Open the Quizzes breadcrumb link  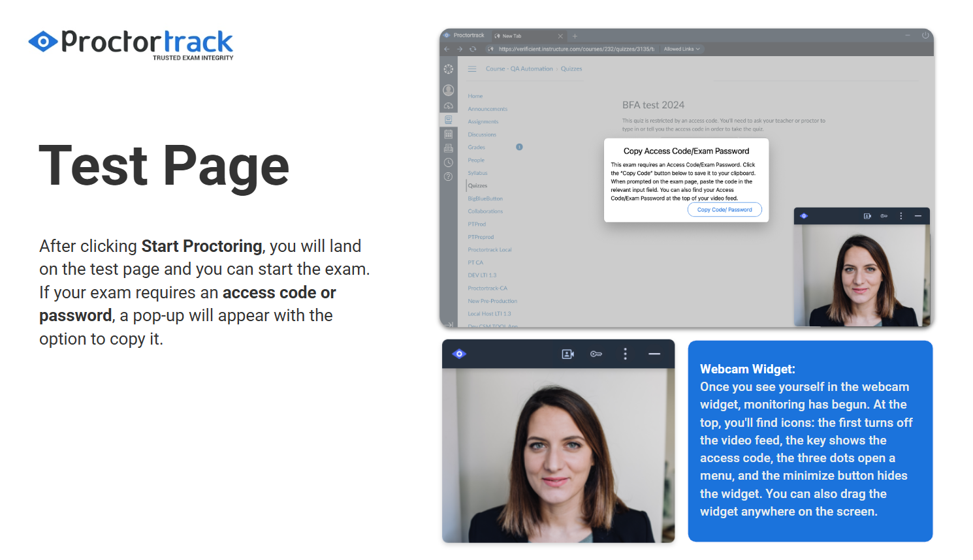[571, 69]
